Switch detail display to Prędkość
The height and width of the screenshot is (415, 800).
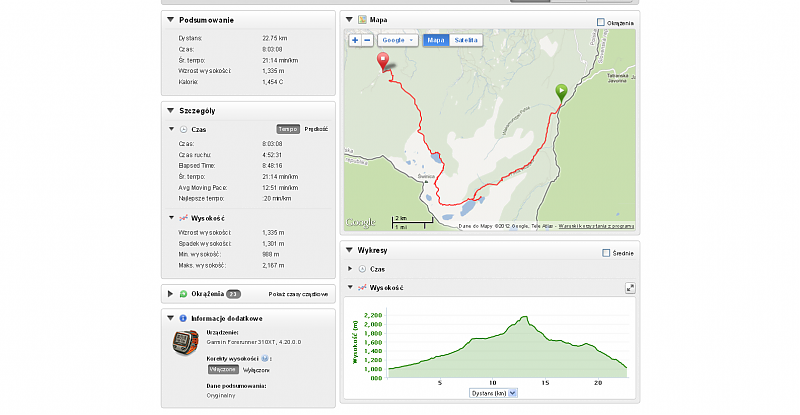316,129
